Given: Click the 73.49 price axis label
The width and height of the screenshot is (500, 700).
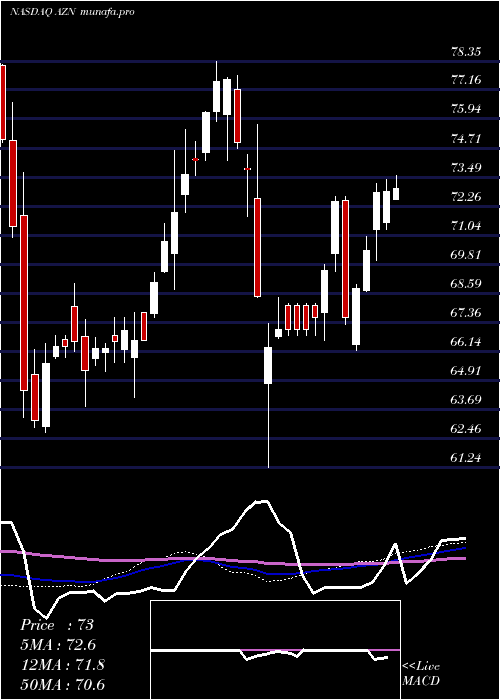Looking at the screenshot, I should point(466,168).
